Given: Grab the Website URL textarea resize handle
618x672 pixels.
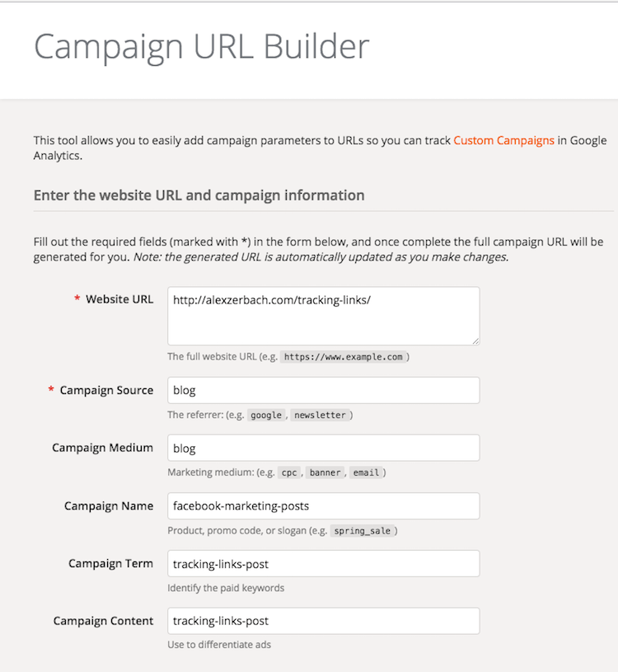Looking at the screenshot, I should coord(475,341).
